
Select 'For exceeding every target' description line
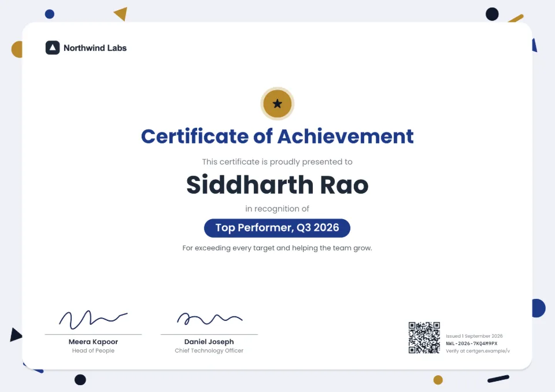pos(277,248)
